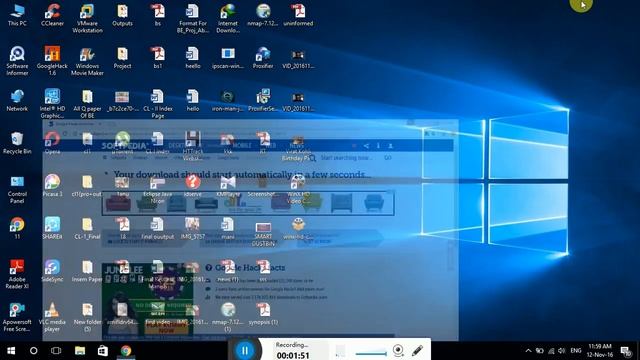Select the hello document icon
The height and width of the screenshot is (360, 640).
click(192, 100)
